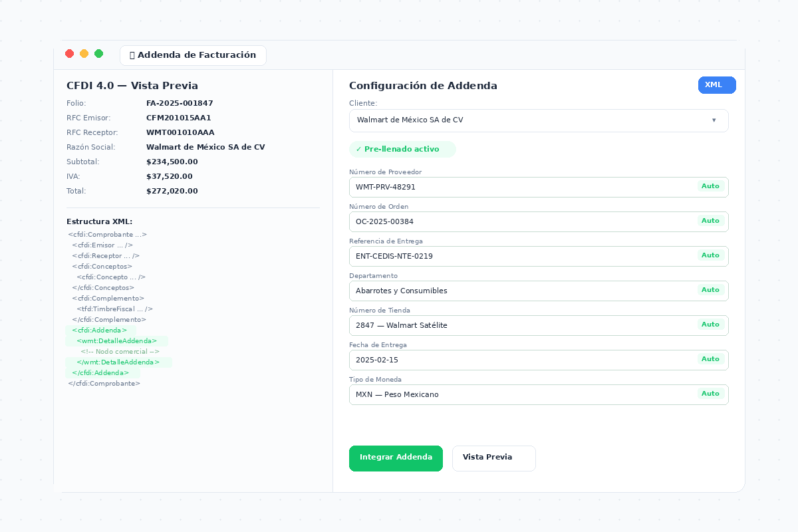The image size is (798, 532).
Task: Click the closing /cfdi:Addenda XML line
Action: (x=102, y=373)
